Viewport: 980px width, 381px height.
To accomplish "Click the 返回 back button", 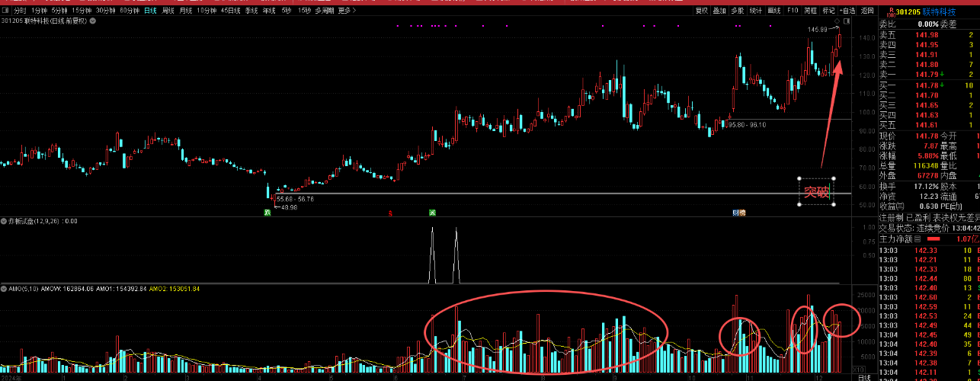I will pos(867,11).
